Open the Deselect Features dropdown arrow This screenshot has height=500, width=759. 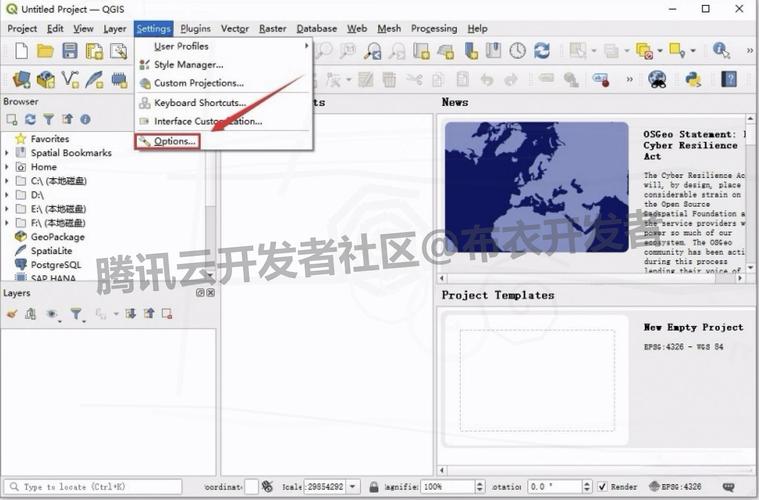[660, 50]
